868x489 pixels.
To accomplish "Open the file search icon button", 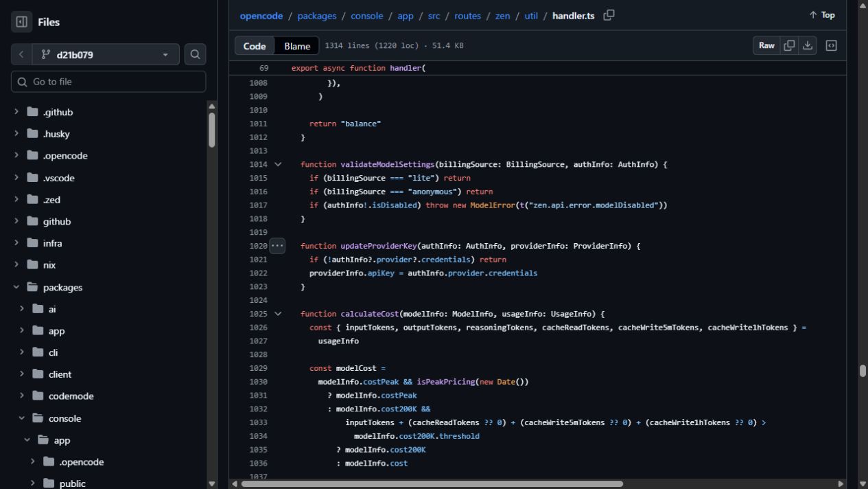I will click(195, 54).
